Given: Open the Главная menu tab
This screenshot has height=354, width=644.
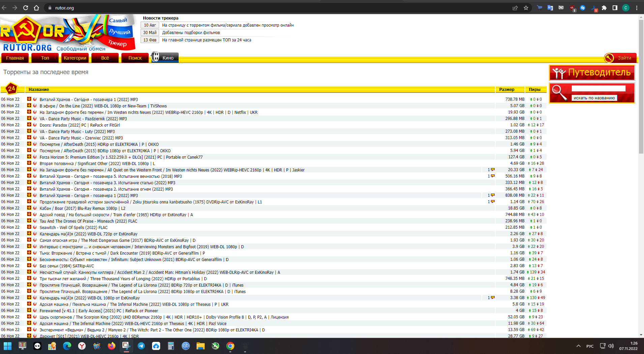Looking at the screenshot, I should point(15,58).
